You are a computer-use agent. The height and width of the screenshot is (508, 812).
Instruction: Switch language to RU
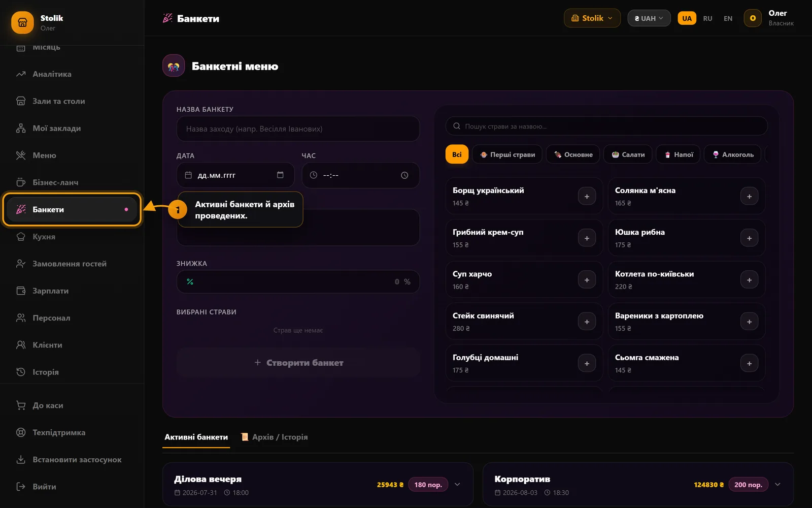(x=707, y=18)
